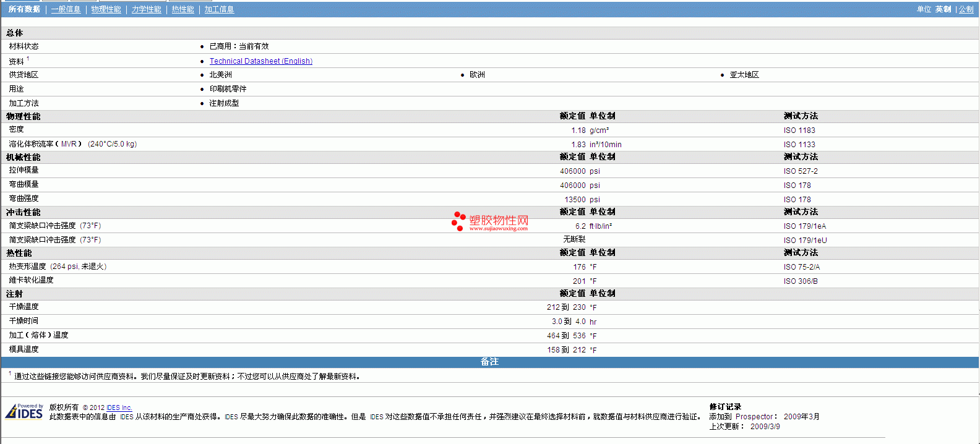Screen dimensions: 980x444
Task: Open the 加工信息 tab
Action: 219,9
